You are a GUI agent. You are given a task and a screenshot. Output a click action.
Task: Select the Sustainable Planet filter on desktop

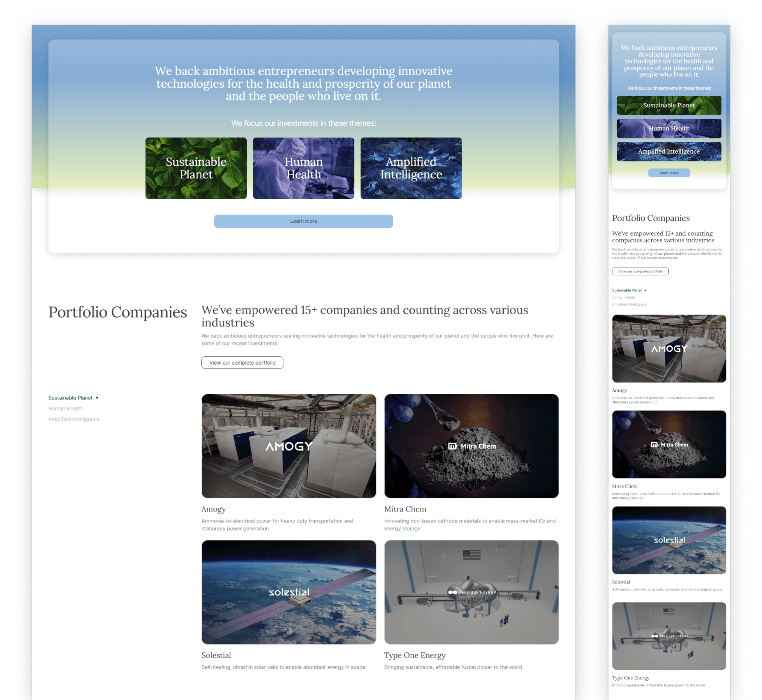[71, 398]
